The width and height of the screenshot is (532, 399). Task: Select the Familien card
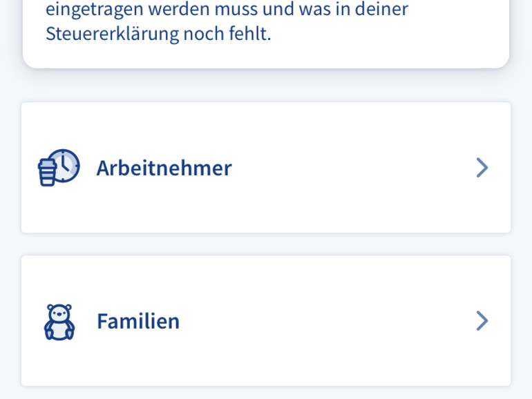coord(266,321)
